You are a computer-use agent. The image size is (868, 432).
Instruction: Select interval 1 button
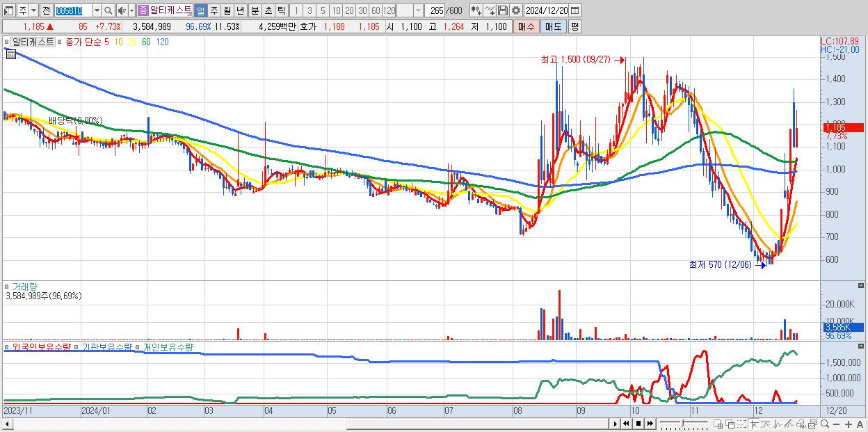[x=296, y=10]
